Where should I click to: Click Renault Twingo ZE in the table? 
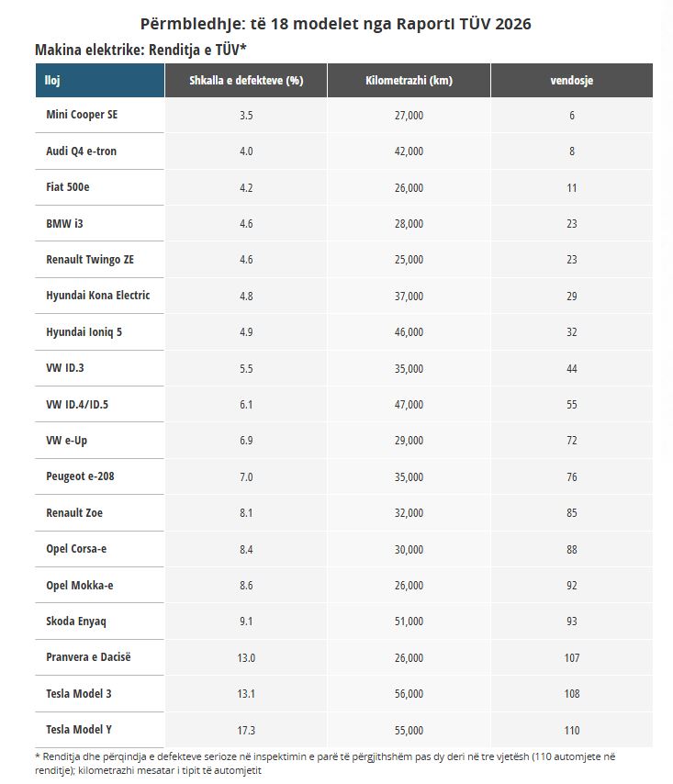coord(90,260)
